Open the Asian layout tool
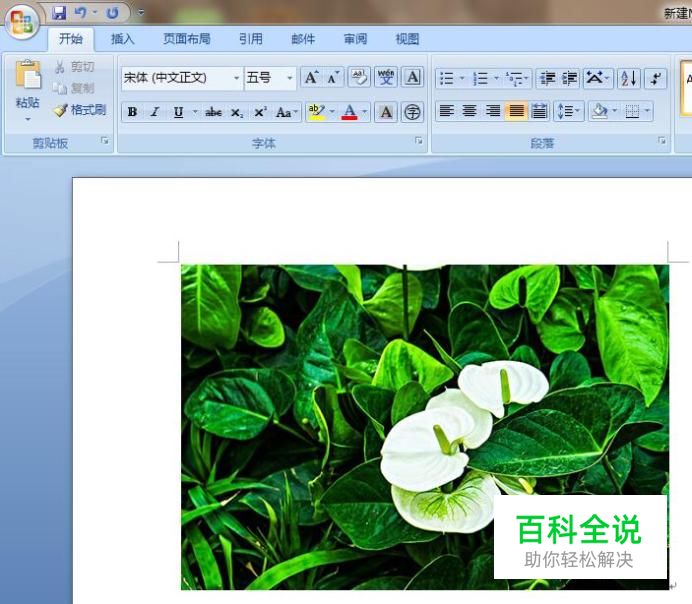 click(x=598, y=79)
